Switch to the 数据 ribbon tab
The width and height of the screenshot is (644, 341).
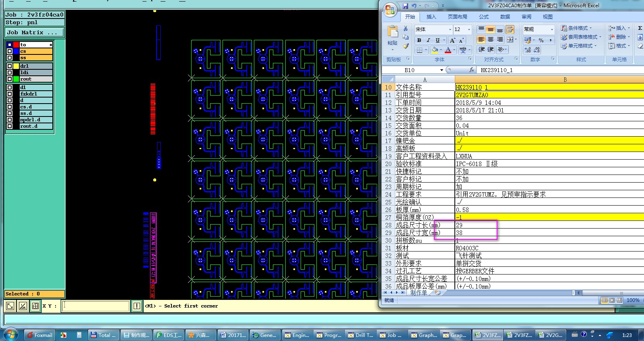pyautogui.click(x=505, y=17)
